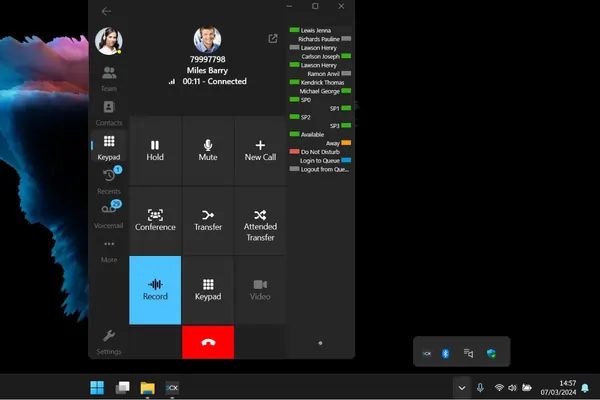Click Miles Barry caller photo
This screenshot has width=600, height=400.
(x=207, y=39)
